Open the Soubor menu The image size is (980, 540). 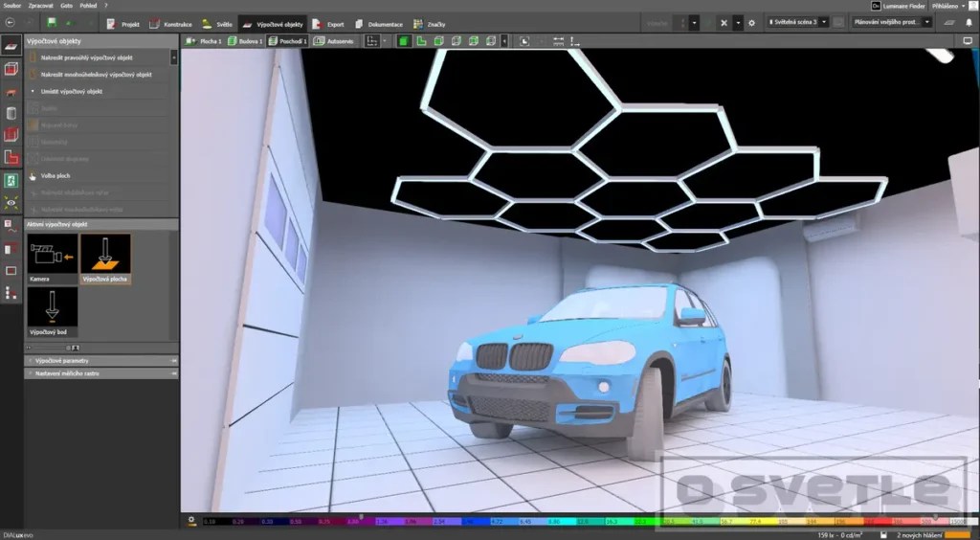[x=11, y=5]
